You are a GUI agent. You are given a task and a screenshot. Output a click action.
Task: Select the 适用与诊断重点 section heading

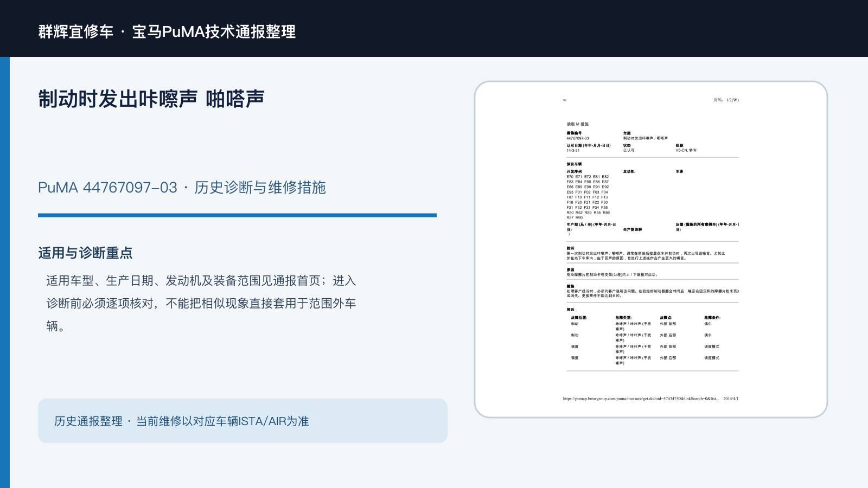[x=85, y=253]
